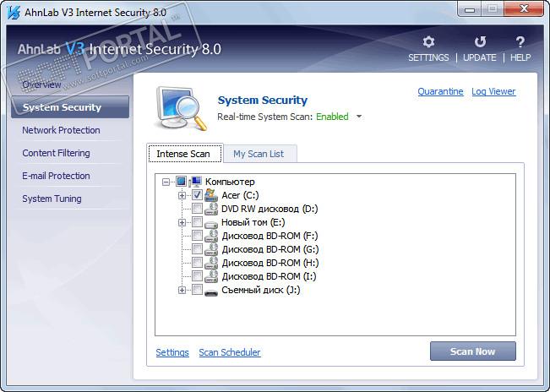Check the BD-ROM (H:) checkbox
This screenshot has height=392, width=550.
click(x=197, y=263)
